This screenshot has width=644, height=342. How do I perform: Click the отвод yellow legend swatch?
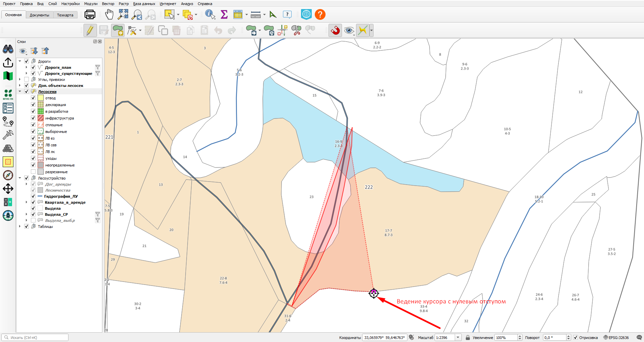click(x=41, y=98)
